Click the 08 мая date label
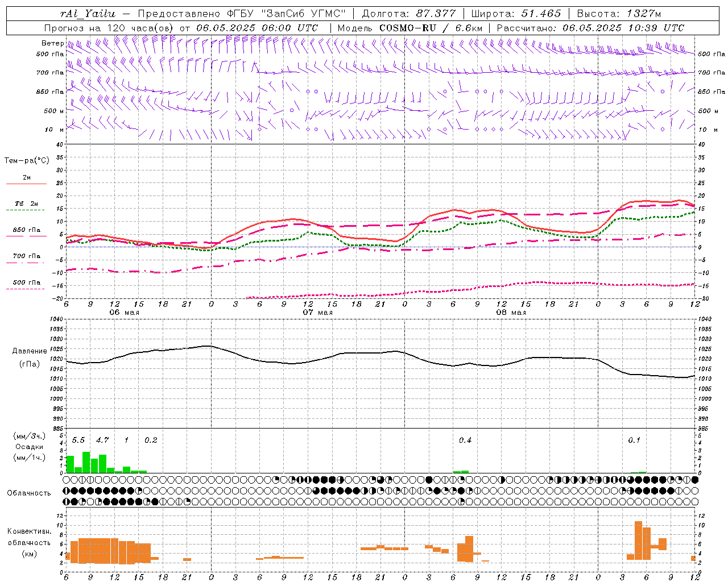Viewport: 728px width, 582px height. (x=511, y=313)
